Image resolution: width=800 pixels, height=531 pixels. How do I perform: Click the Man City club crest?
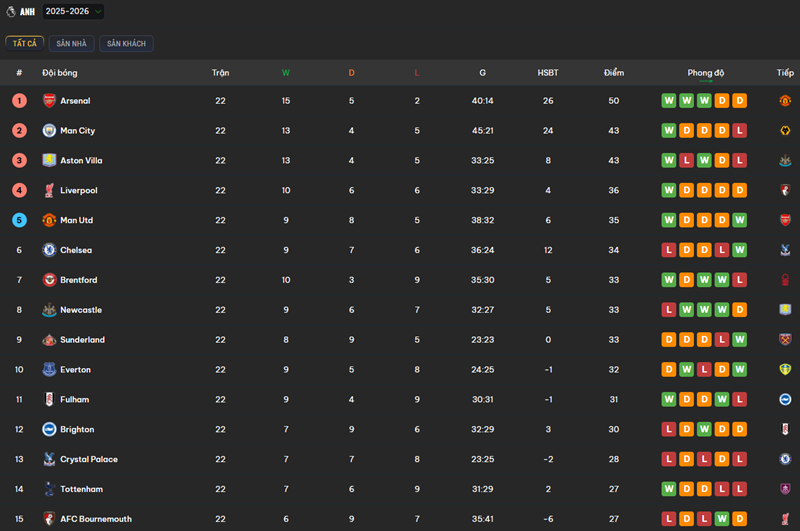[49, 131]
